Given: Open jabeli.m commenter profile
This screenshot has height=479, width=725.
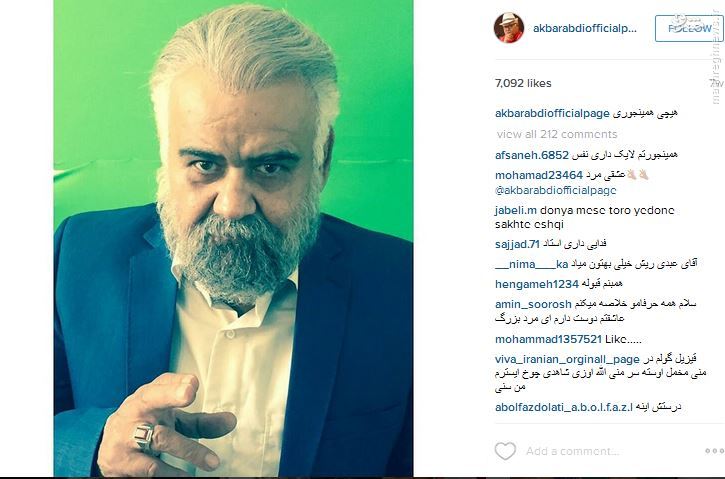Looking at the screenshot, I should pos(516,210).
